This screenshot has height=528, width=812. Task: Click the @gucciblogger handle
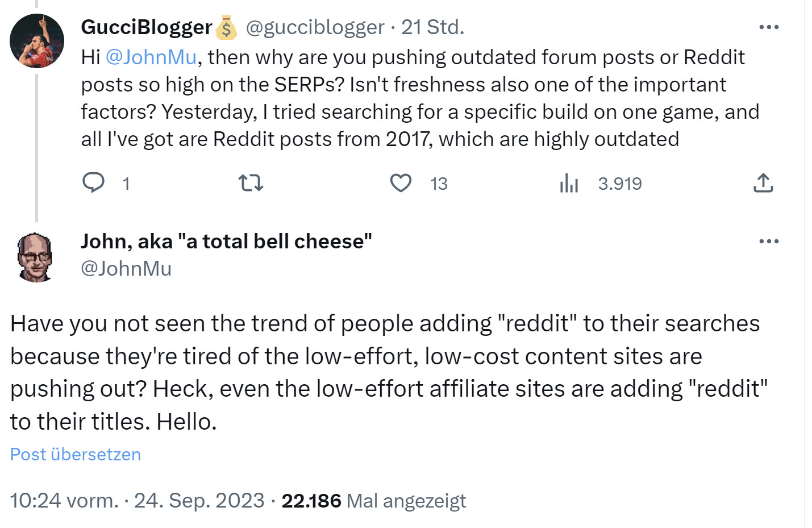tap(315, 27)
